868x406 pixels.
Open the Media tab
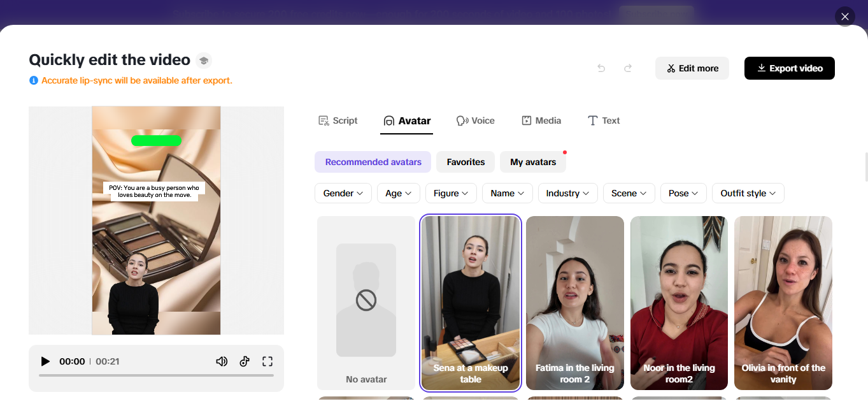click(x=541, y=120)
